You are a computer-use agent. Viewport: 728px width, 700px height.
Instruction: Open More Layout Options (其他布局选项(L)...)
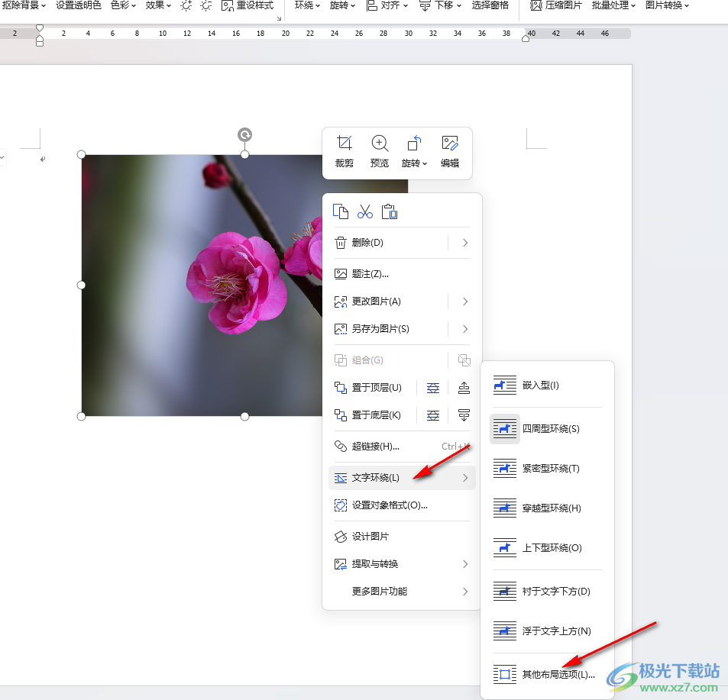coord(547,675)
